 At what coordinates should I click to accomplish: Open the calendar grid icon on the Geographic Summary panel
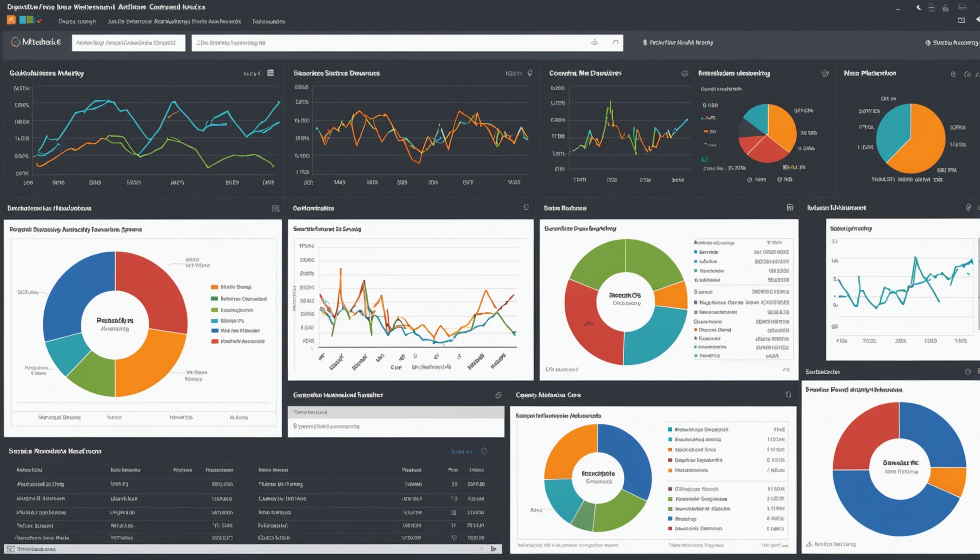270,73
